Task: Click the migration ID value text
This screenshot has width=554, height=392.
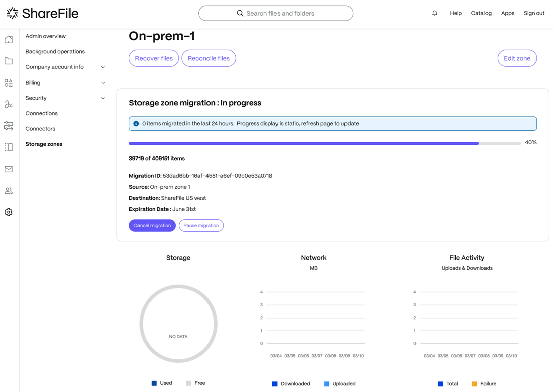Action: pyautogui.click(x=217, y=176)
